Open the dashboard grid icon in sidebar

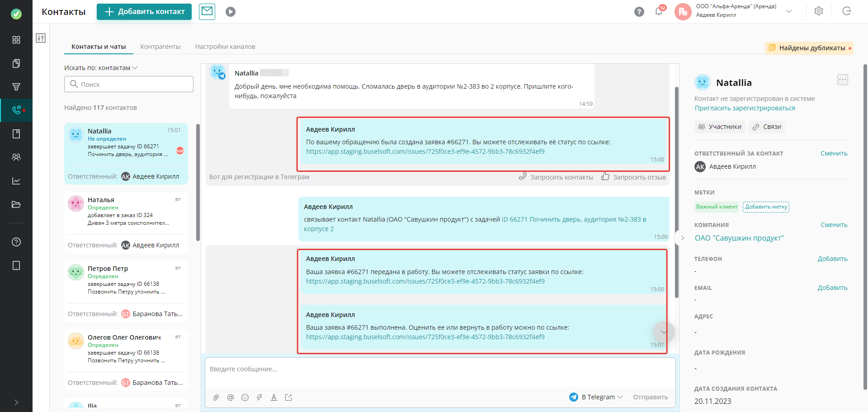click(16, 40)
